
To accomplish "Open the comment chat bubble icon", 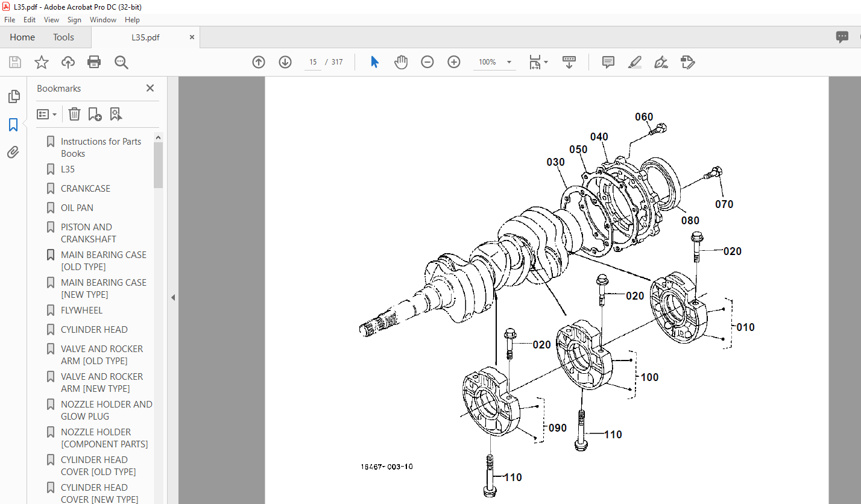I will pyautogui.click(x=842, y=37).
